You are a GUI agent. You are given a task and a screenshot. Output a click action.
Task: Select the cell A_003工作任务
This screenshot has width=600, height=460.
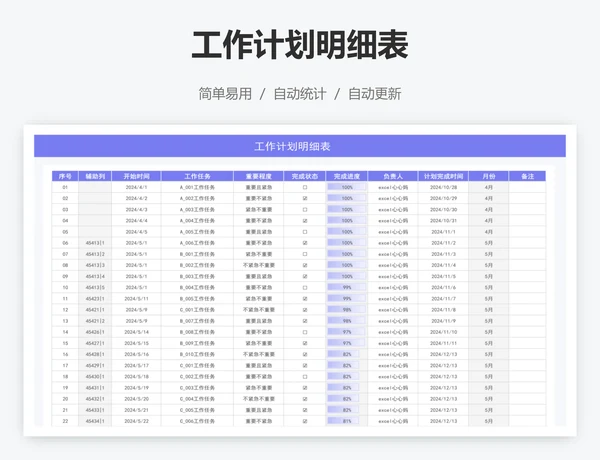click(197, 210)
